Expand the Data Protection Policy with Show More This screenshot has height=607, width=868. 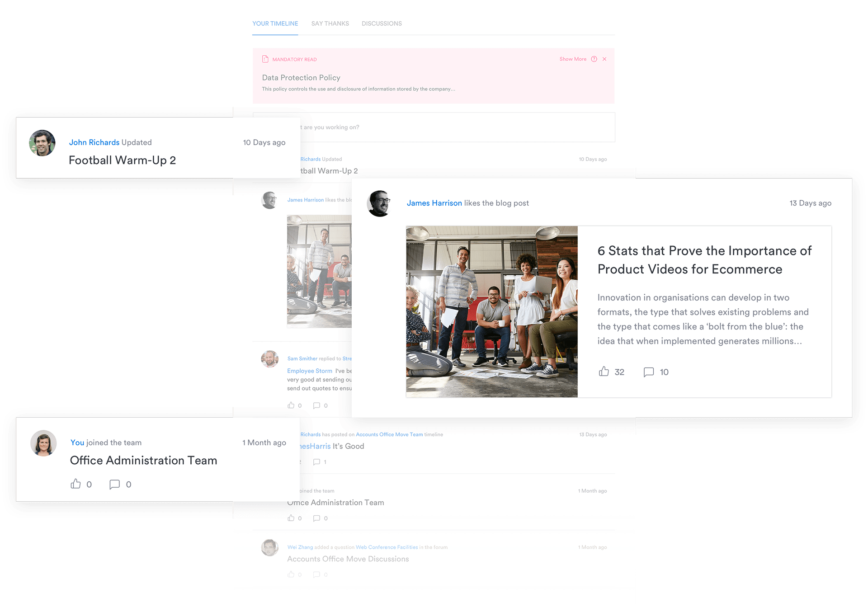point(573,59)
